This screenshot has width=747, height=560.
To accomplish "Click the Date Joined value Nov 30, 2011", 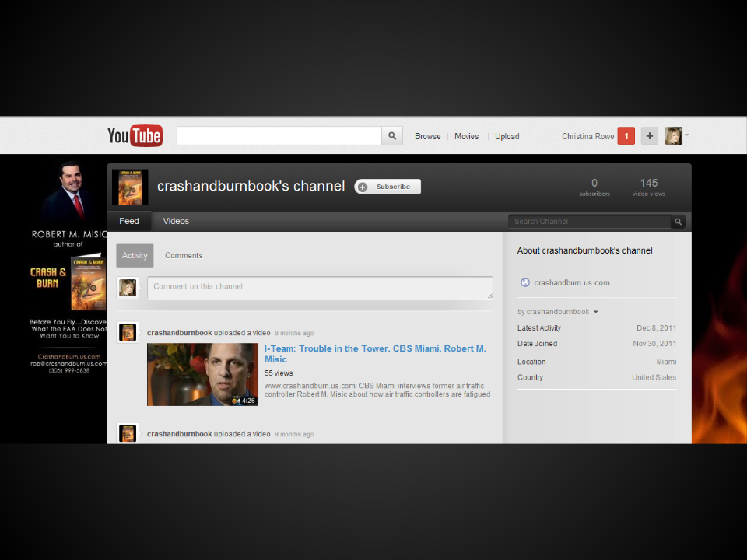I will coord(654,343).
